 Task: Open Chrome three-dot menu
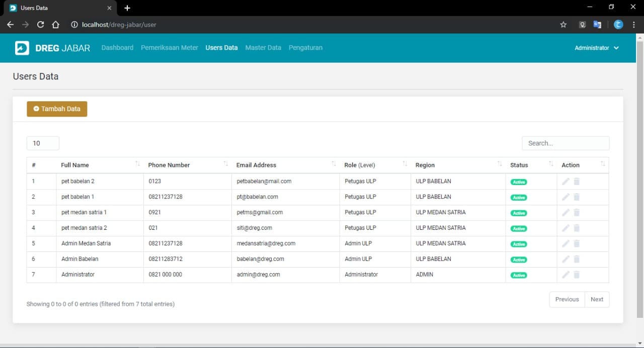[634, 24]
